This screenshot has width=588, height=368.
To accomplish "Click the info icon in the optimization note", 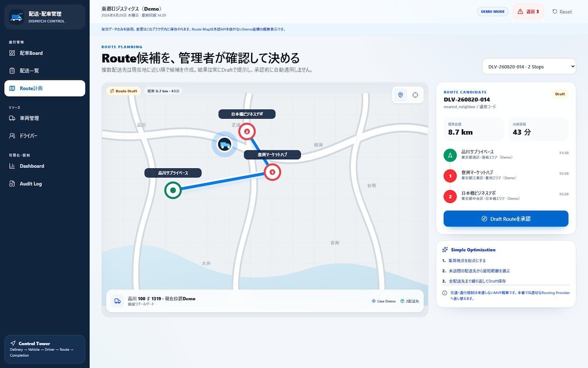I will pyautogui.click(x=444, y=293).
